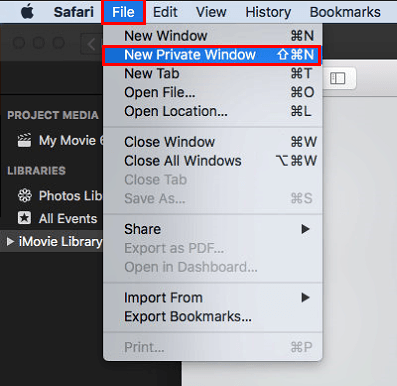
Task: Open the Bookmarks menu
Action: 345,12
